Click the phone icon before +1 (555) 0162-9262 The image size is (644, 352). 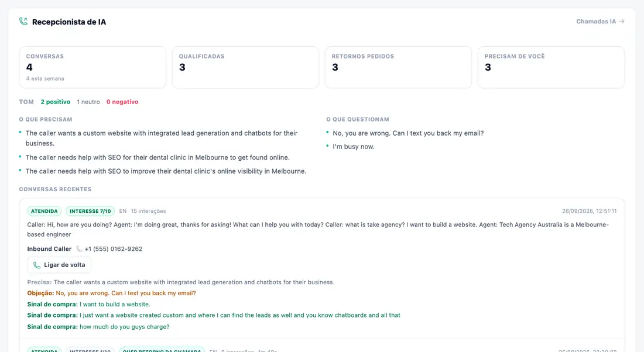(x=79, y=249)
